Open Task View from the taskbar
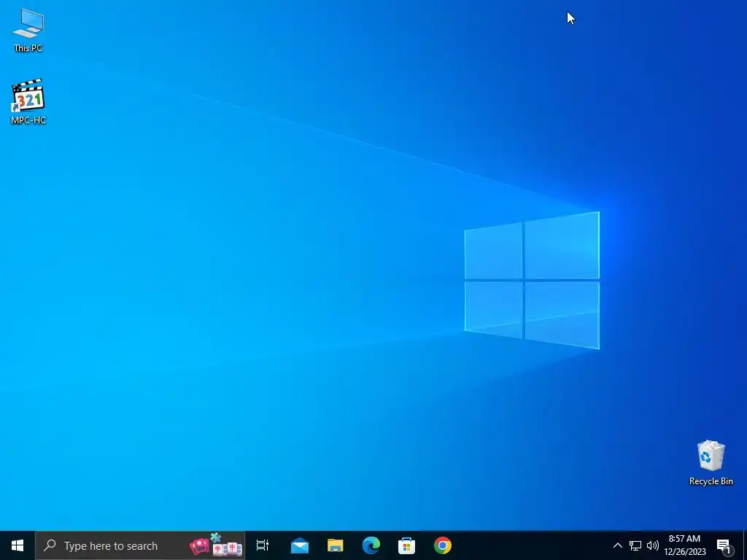This screenshot has width=747, height=560. (263, 545)
